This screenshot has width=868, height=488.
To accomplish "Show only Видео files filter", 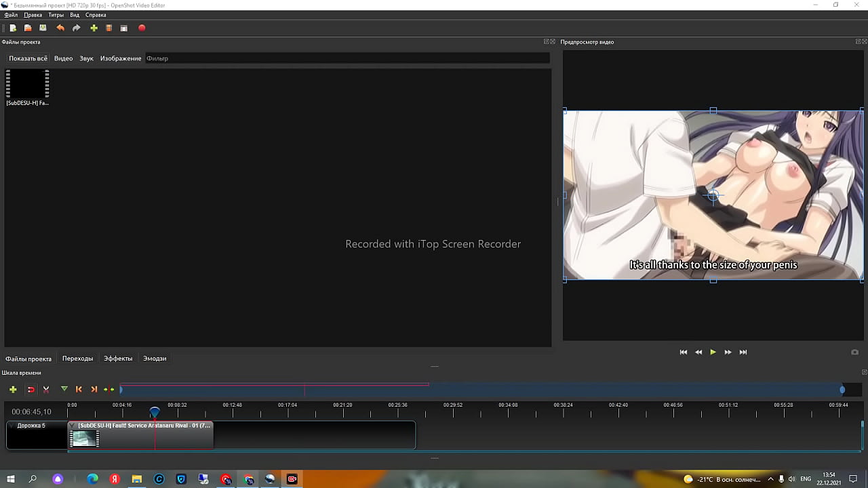I will (x=63, y=58).
